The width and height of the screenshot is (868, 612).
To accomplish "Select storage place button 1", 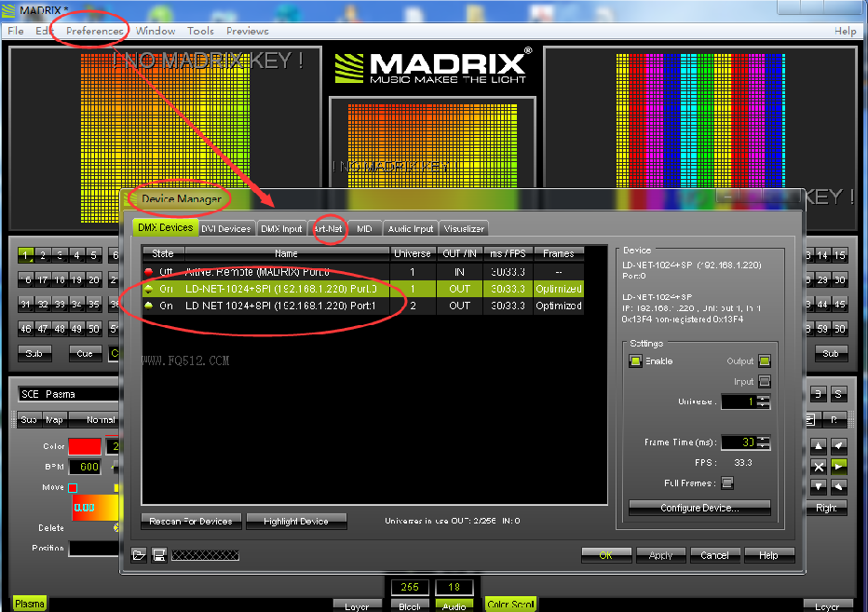I will click(x=27, y=254).
